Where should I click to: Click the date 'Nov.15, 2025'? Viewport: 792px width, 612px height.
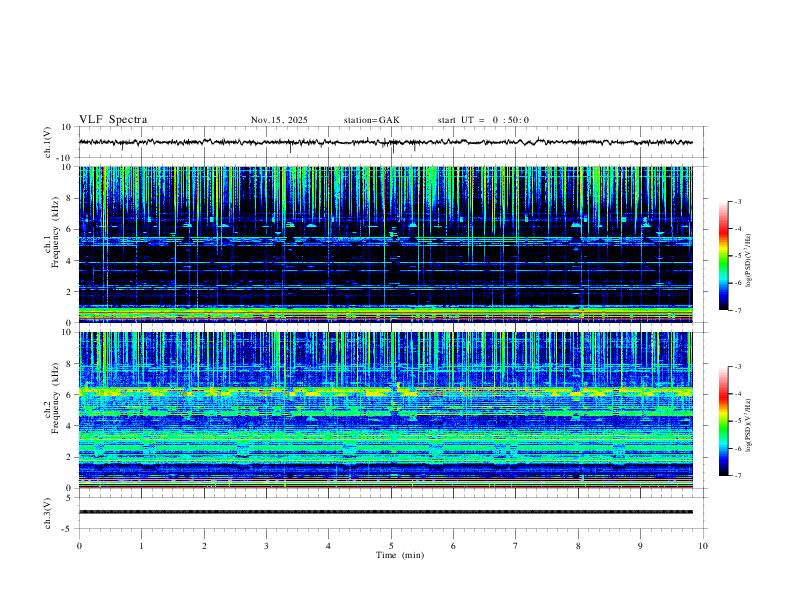point(279,120)
